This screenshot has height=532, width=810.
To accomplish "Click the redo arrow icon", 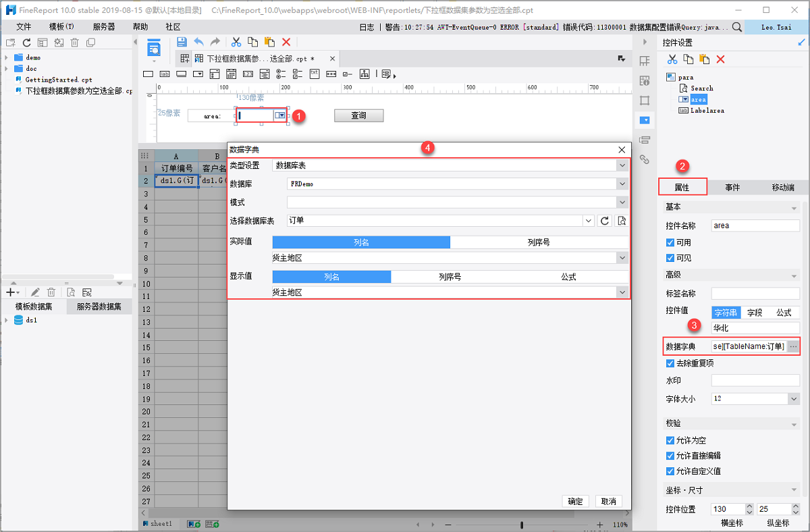I will (215, 42).
